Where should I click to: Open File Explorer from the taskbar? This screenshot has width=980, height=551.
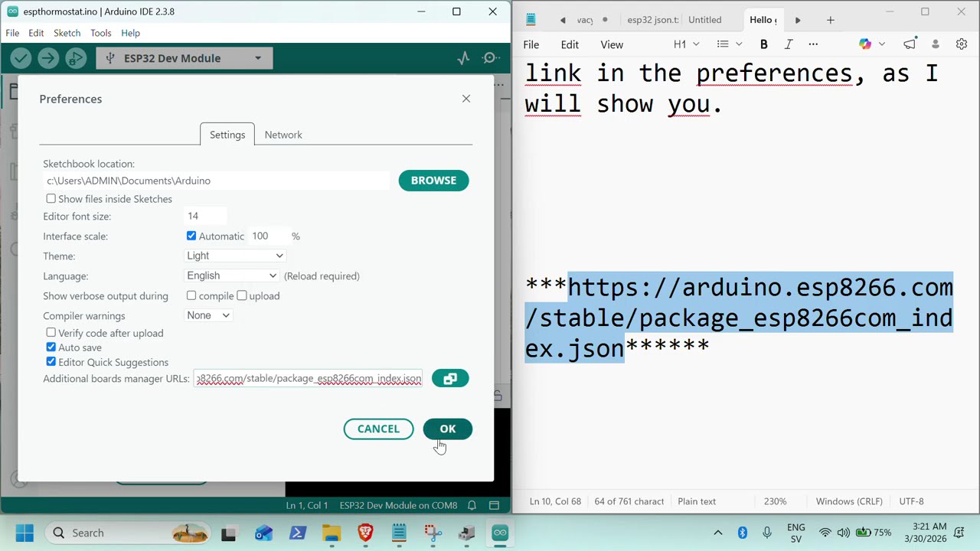tap(332, 533)
